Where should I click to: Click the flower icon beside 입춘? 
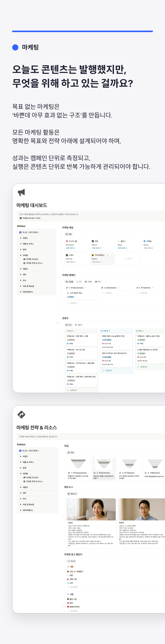pyautogui.click(x=68, y=603)
